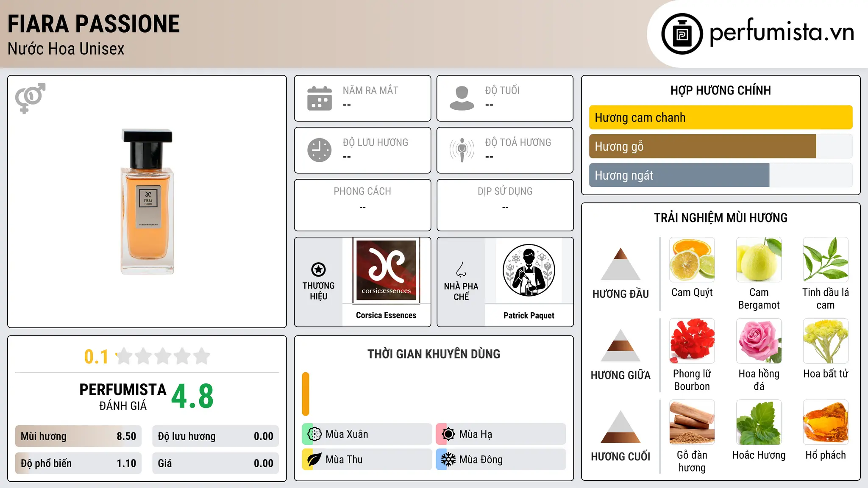Click the FIARA PASSIONE title
Screen dimensions: 868x488
pos(94,24)
